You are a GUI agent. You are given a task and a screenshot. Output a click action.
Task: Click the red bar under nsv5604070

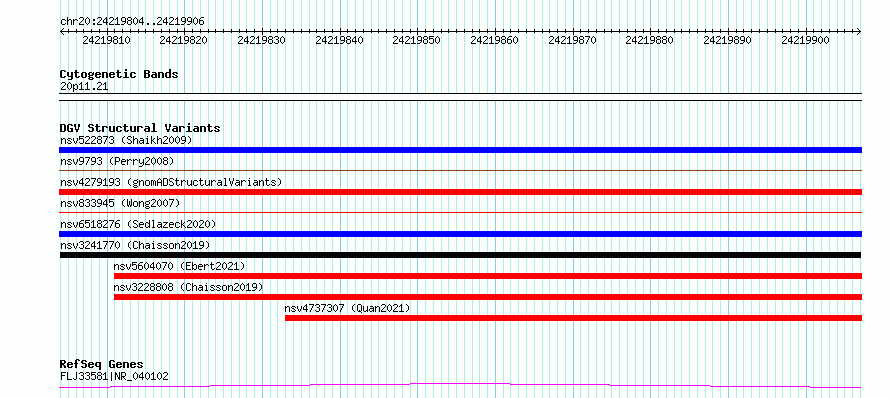pos(488,276)
